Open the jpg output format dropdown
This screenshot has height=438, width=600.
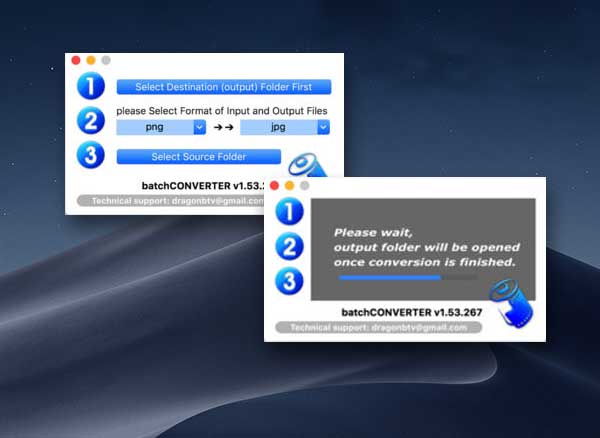coord(285,127)
